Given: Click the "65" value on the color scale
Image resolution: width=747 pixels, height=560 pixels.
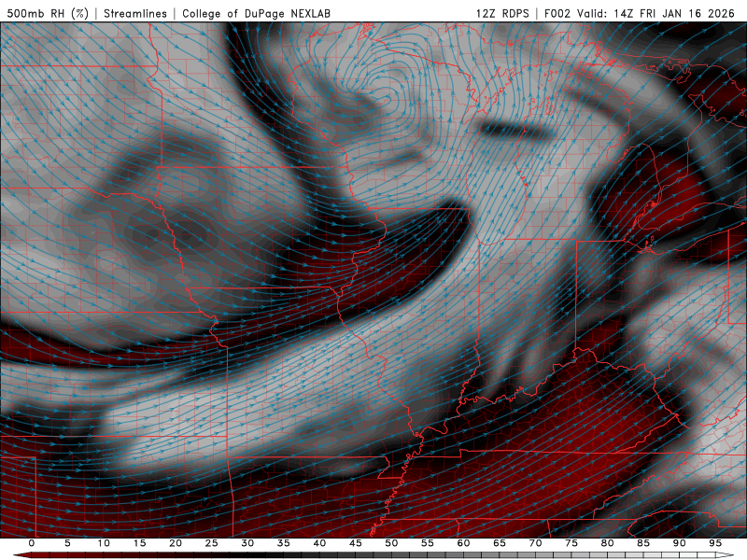Looking at the screenshot, I should [x=500, y=543].
